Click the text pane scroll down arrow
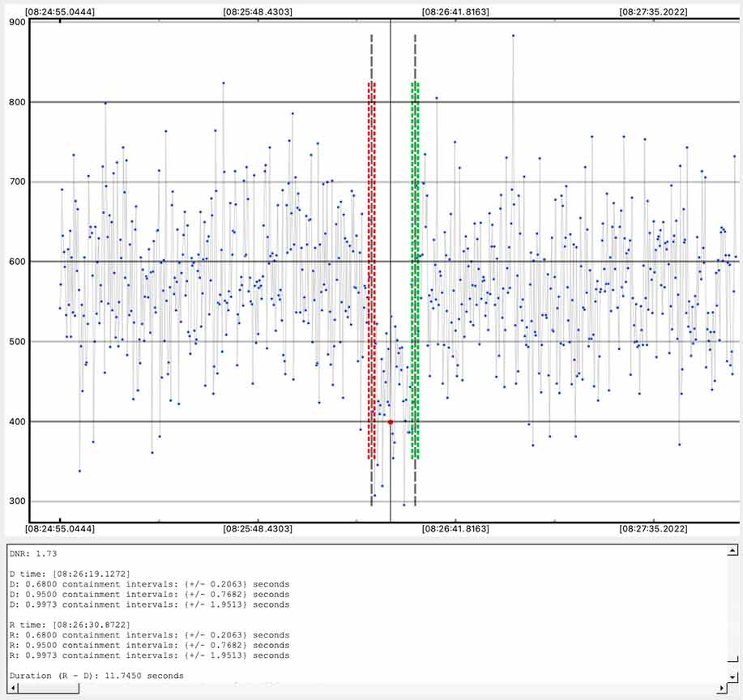Screen dimensions: 743x700 point(732,677)
